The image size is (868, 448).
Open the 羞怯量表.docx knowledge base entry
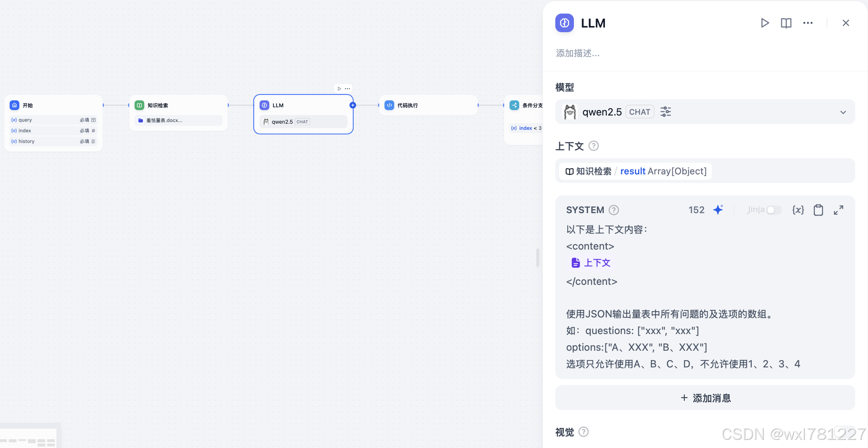click(179, 121)
